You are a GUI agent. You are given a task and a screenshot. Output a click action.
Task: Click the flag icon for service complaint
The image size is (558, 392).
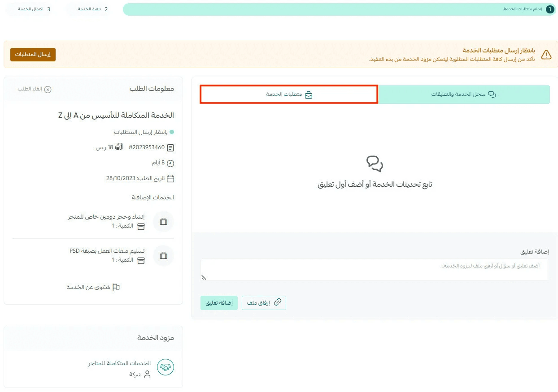[116, 287]
